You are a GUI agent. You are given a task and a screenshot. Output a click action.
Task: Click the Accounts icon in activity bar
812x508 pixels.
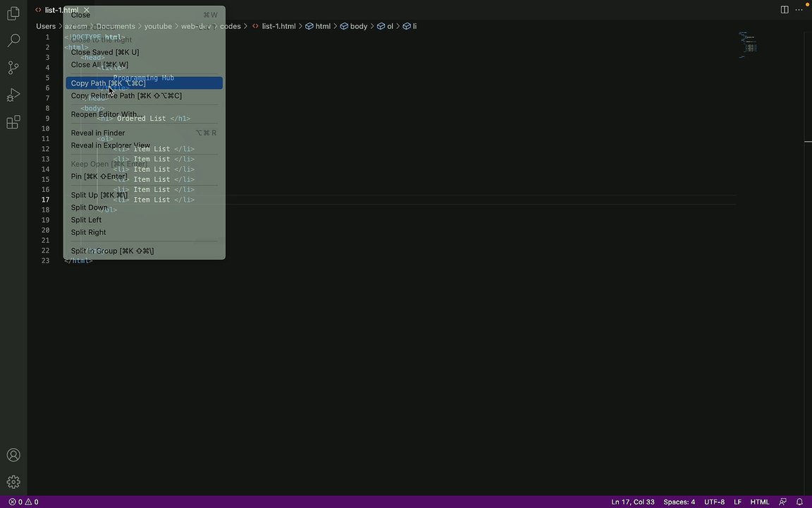(x=13, y=455)
